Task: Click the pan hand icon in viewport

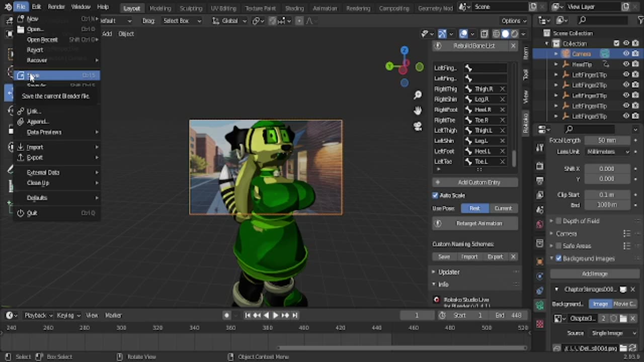Action: pos(418,111)
